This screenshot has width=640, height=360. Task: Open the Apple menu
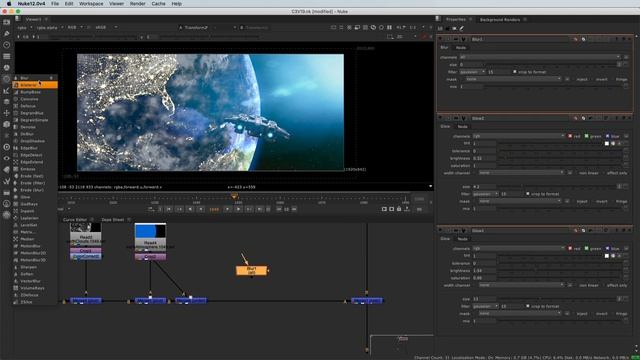coord(9,4)
